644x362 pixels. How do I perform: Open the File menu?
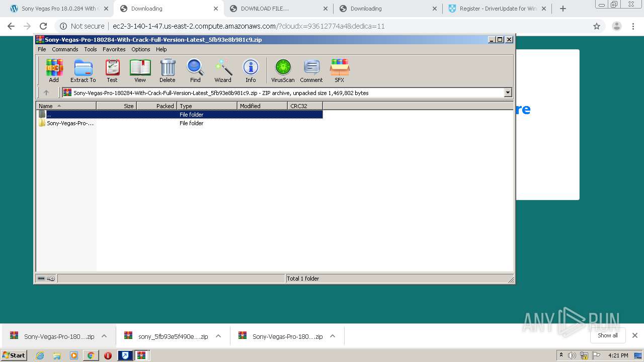coord(42,49)
